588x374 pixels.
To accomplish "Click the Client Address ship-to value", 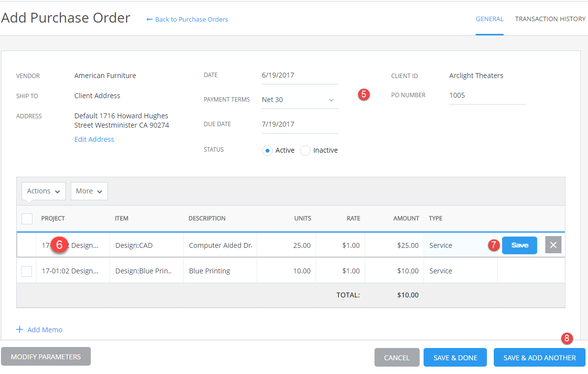I will 97,96.
